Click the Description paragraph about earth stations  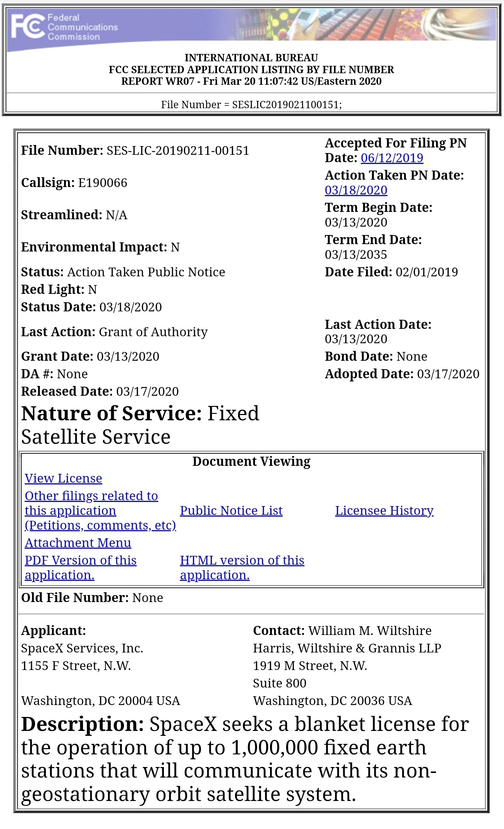(x=245, y=759)
